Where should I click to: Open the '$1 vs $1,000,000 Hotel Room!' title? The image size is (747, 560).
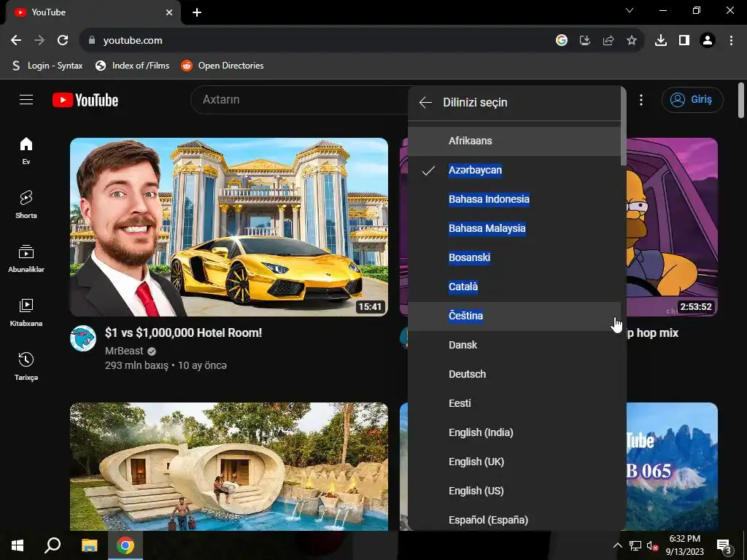tap(183, 332)
